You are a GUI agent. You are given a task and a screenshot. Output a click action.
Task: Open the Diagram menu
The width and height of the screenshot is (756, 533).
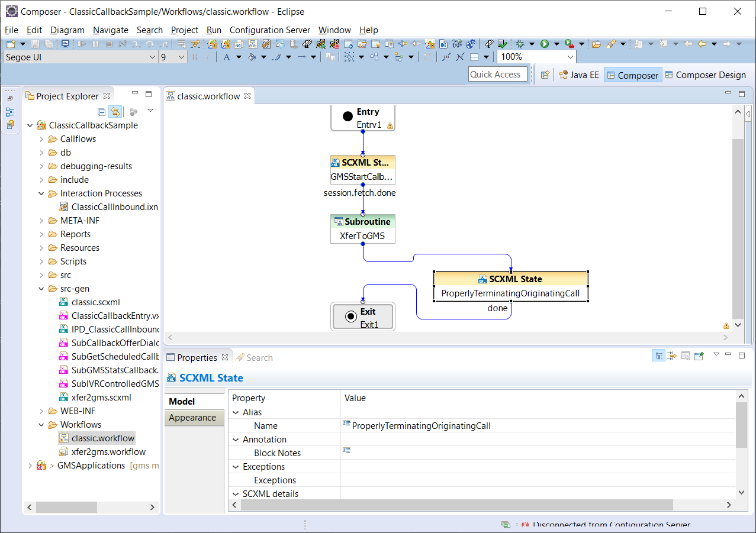click(x=67, y=30)
